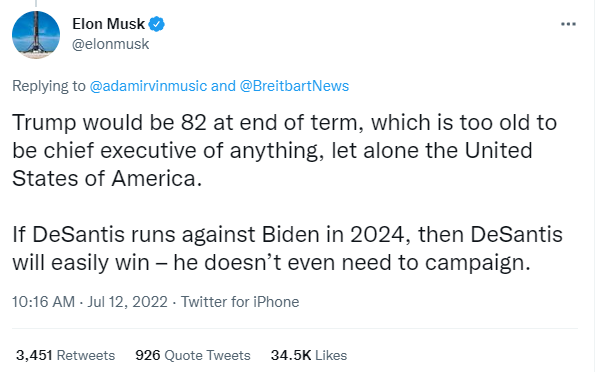View the 3,451 Retweets list
This screenshot has height=372, width=595.
pos(65,355)
